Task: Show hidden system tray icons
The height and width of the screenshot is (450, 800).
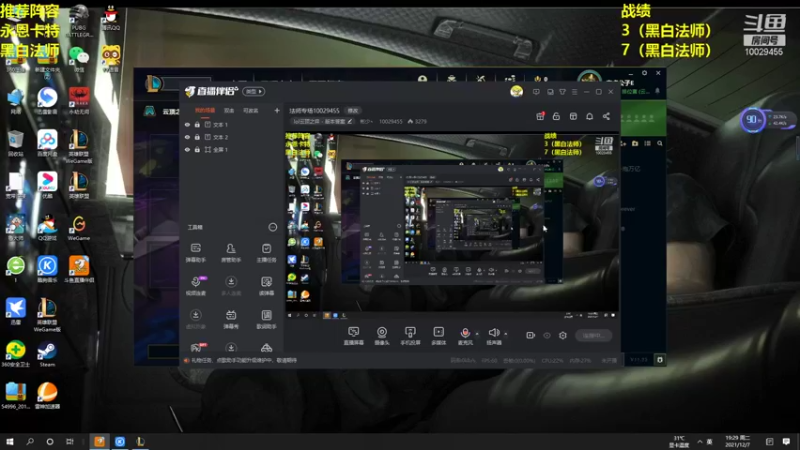Action: [x=699, y=442]
